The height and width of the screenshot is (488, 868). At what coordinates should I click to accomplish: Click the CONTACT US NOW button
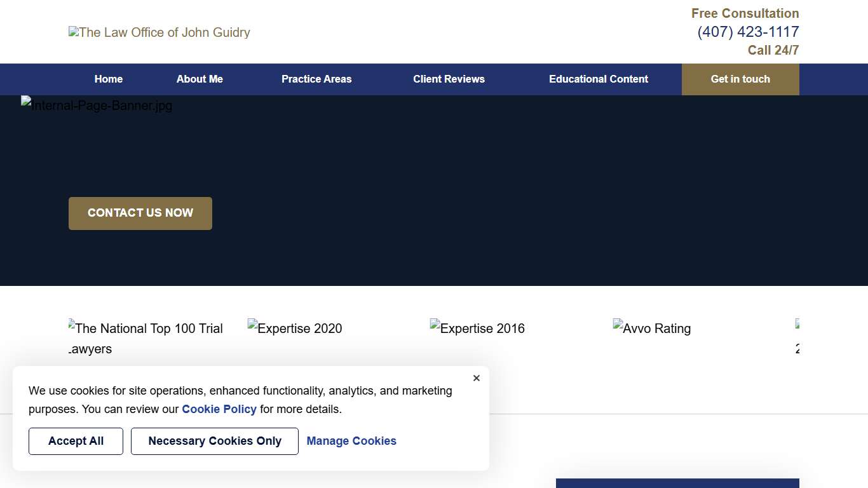point(140,213)
